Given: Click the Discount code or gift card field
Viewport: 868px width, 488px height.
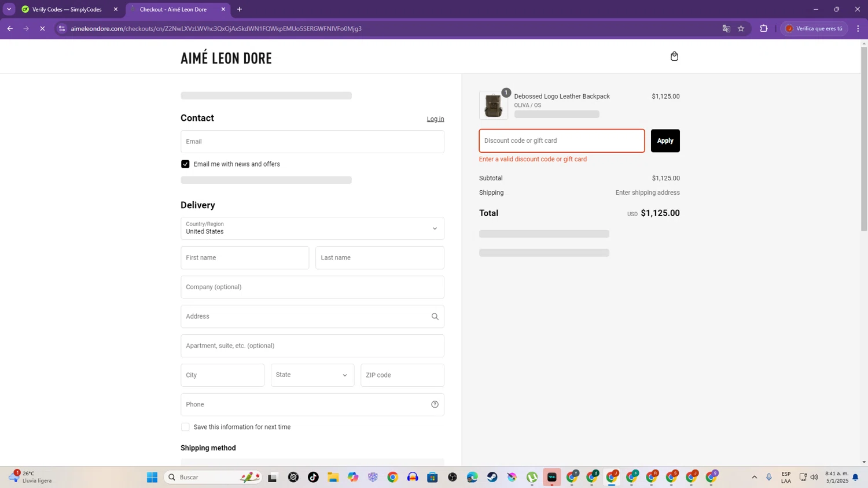Looking at the screenshot, I should [562, 141].
